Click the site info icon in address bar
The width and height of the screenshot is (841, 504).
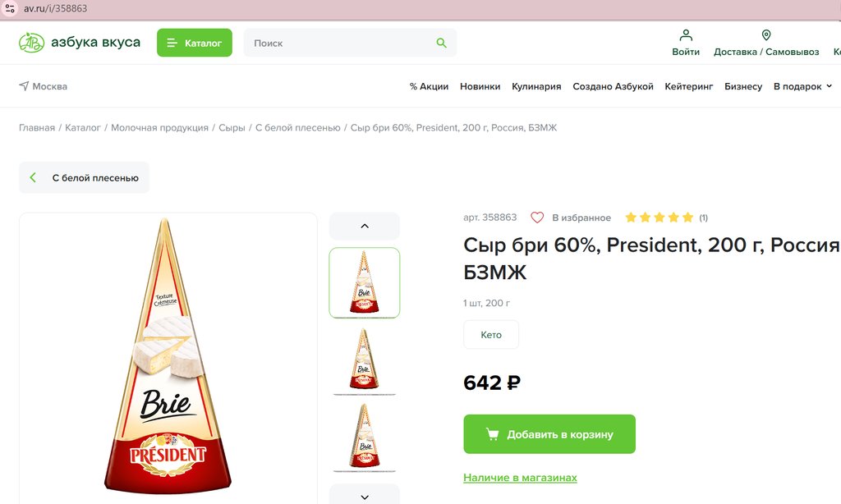tap(10, 9)
